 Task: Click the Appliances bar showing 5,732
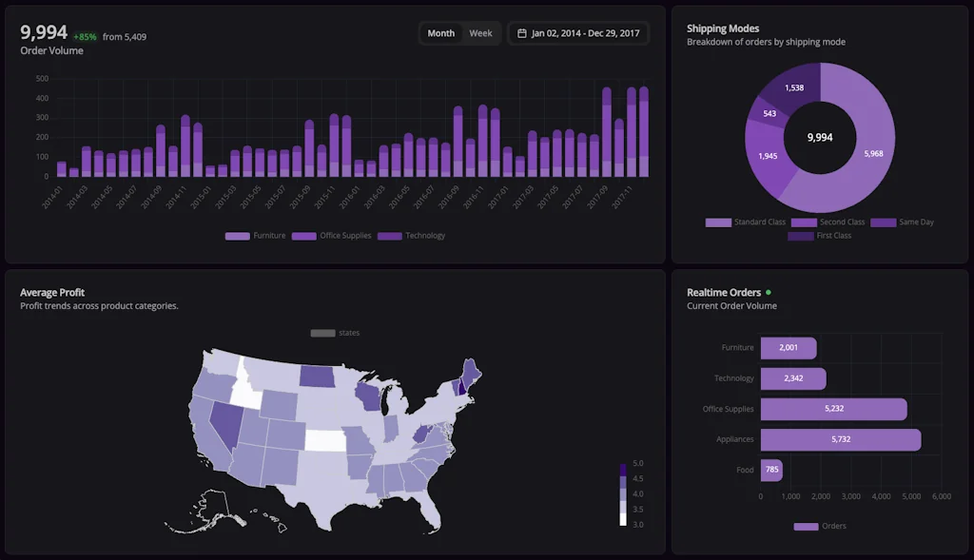click(x=840, y=439)
